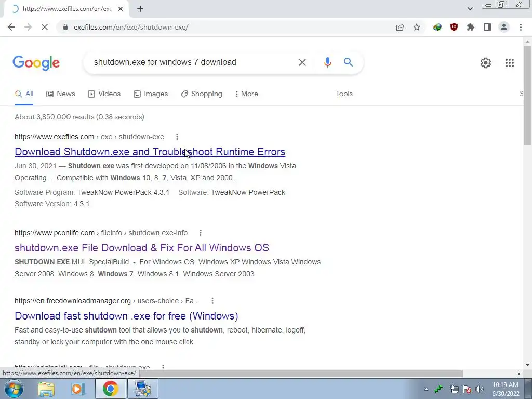Click the padlock site info icon
This screenshot has width=532, height=399.
tap(65, 27)
